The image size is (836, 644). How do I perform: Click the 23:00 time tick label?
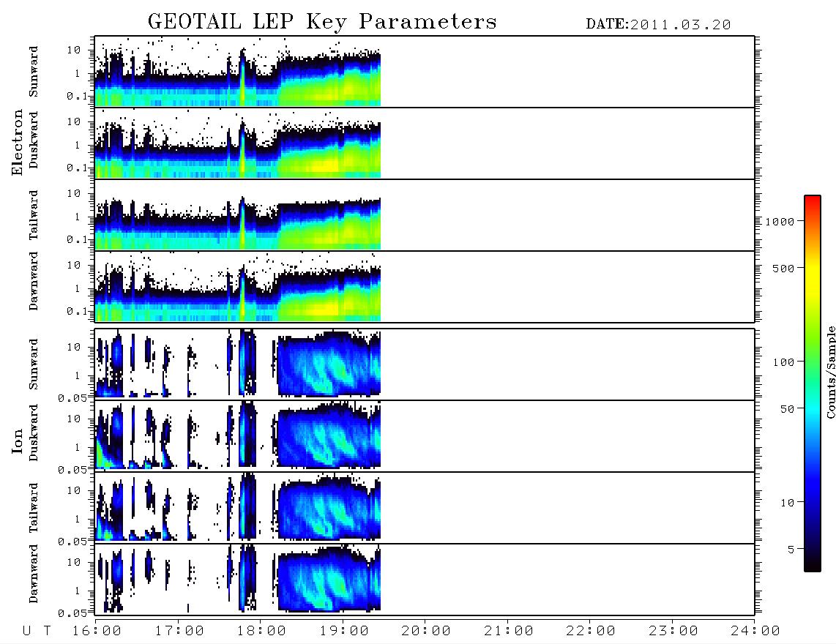tap(673, 632)
